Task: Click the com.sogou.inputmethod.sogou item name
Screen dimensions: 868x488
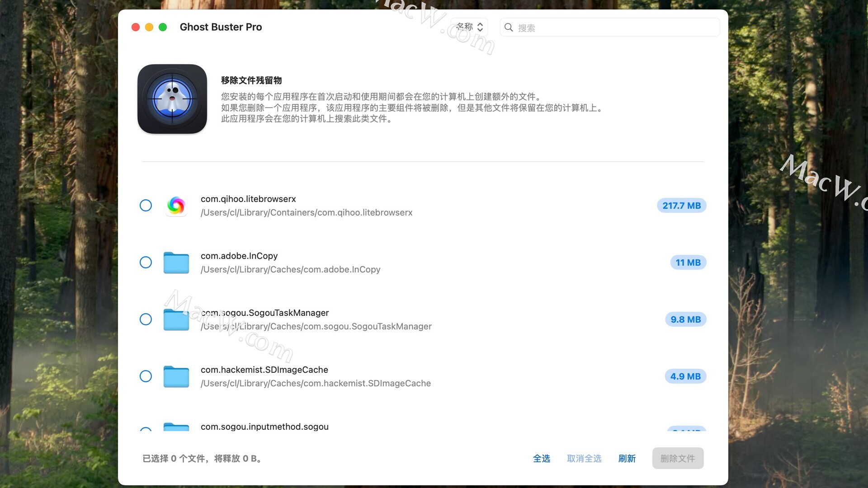Action: pyautogui.click(x=264, y=427)
